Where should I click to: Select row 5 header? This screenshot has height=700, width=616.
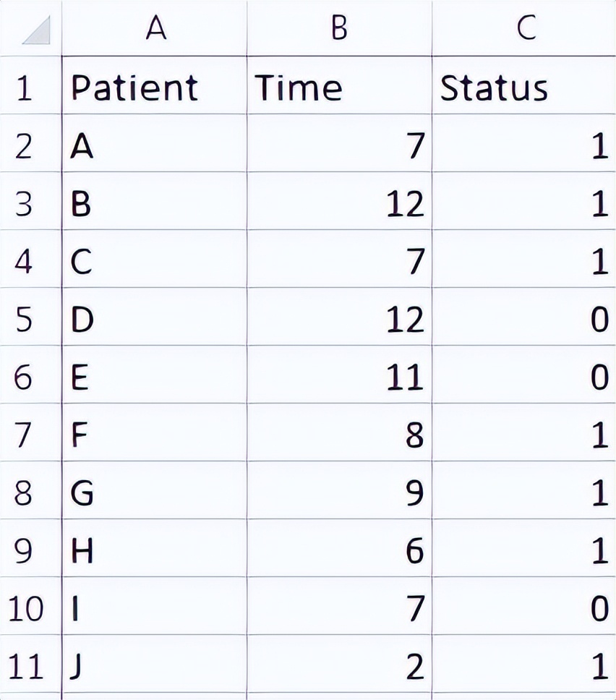25,320
